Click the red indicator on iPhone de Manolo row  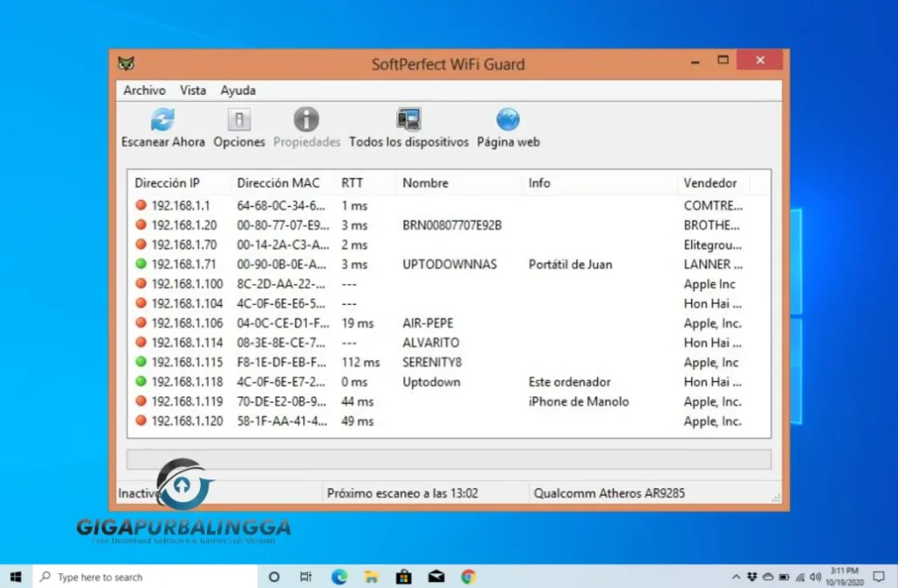click(x=140, y=401)
